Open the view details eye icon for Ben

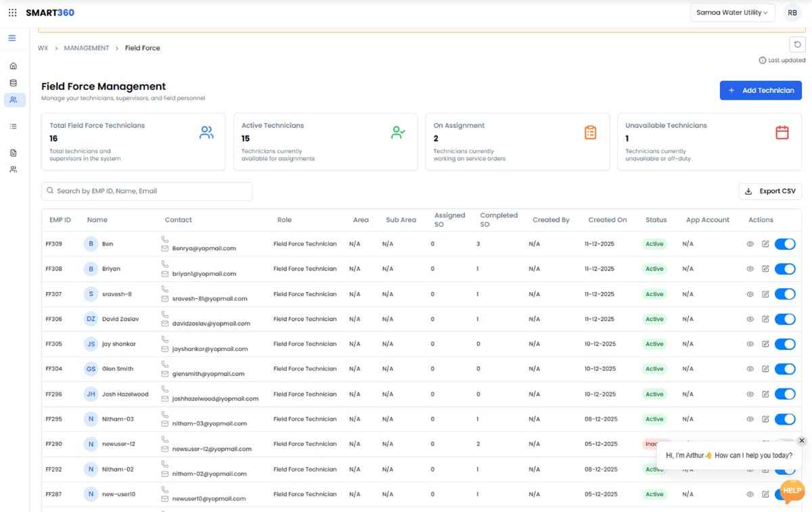[x=750, y=243]
